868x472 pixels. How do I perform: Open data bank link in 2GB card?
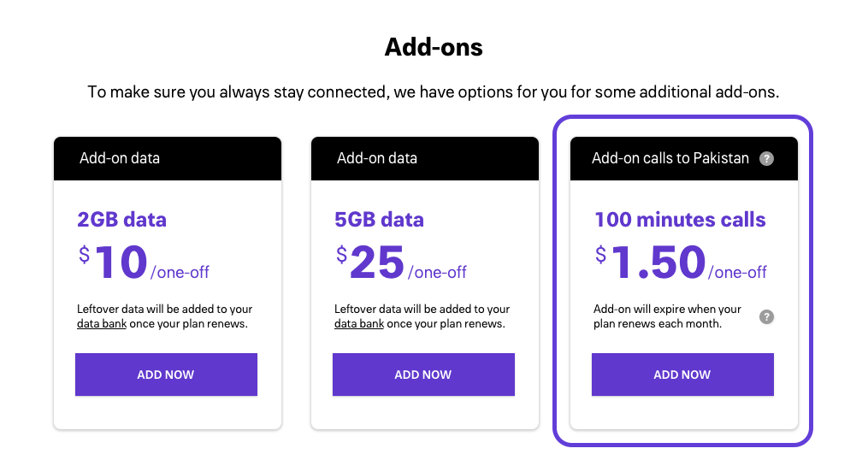(x=102, y=324)
